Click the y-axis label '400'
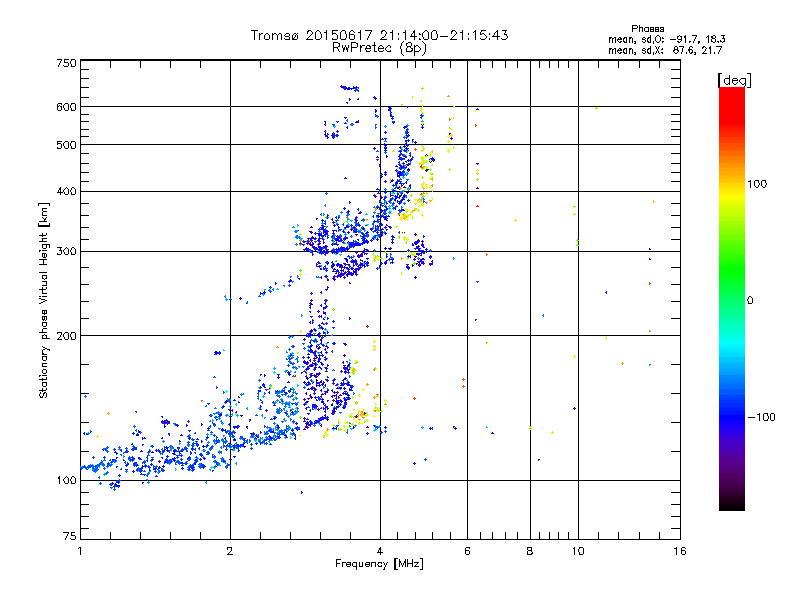The image size is (800, 600). [x=66, y=191]
